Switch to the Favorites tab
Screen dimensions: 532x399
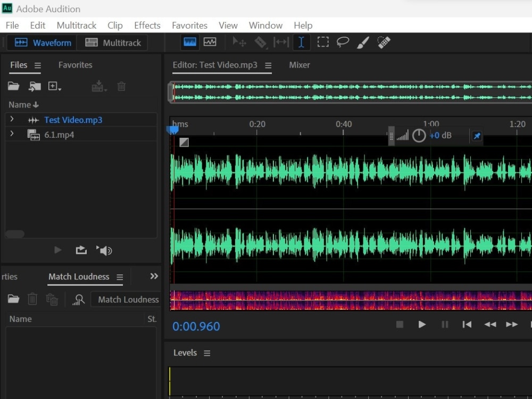coord(76,65)
